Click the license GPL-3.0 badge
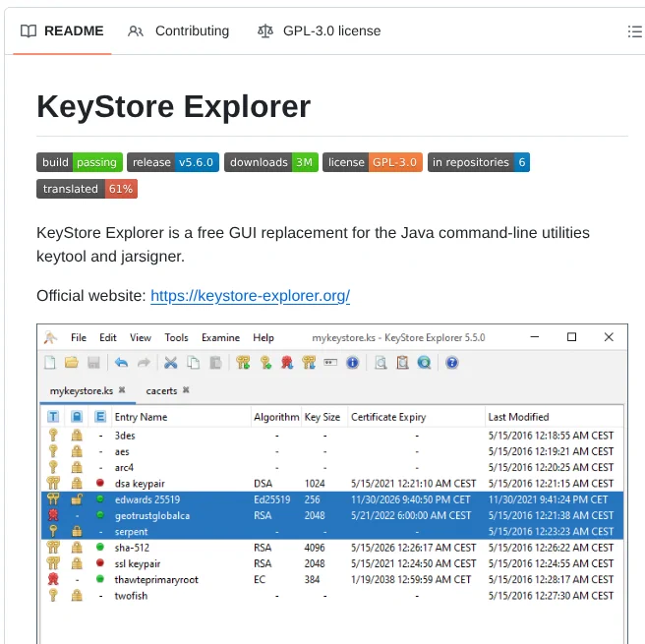Viewport: 645px width, 644px height. (373, 162)
